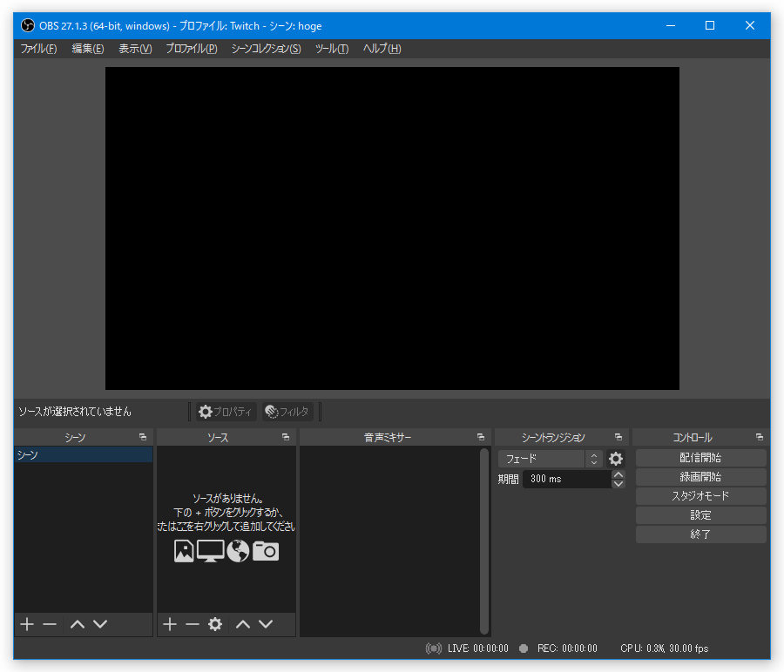Move scene up with arrow
The image size is (784, 672).
click(x=78, y=624)
